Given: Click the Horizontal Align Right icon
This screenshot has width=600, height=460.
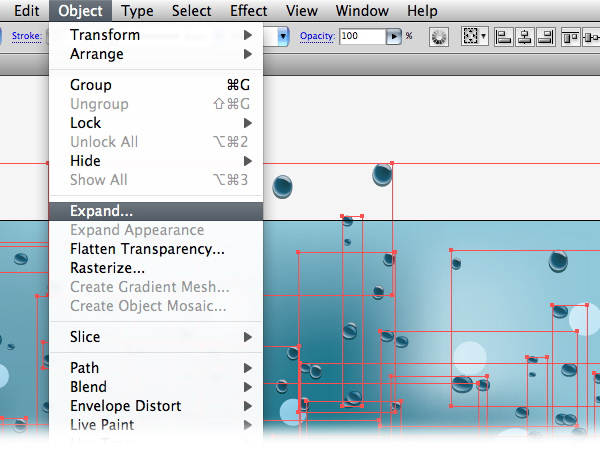Looking at the screenshot, I should (544, 36).
